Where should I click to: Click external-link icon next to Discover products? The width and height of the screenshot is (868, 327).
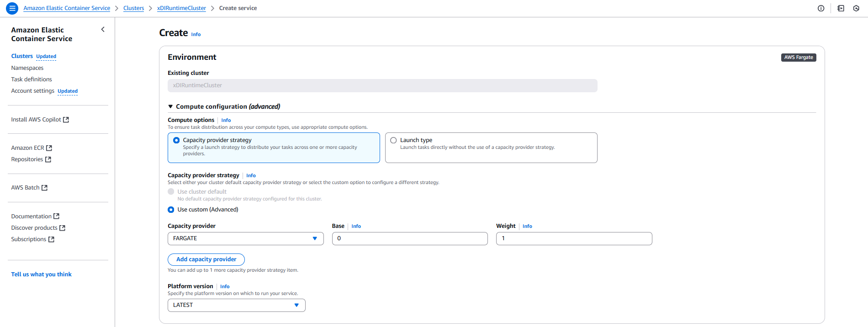pyautogui.click(x=62, y=228)
